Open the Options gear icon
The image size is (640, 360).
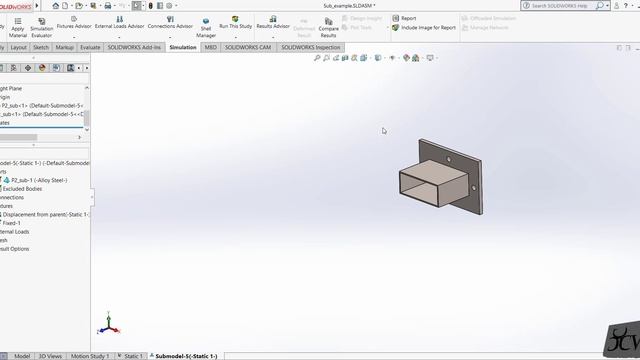[x=169, y=6]
